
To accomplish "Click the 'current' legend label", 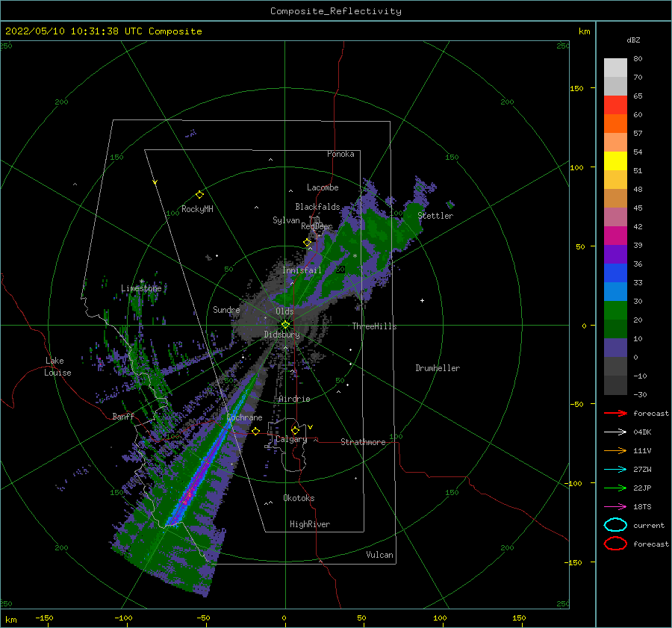I will click(x=649, y=525).
